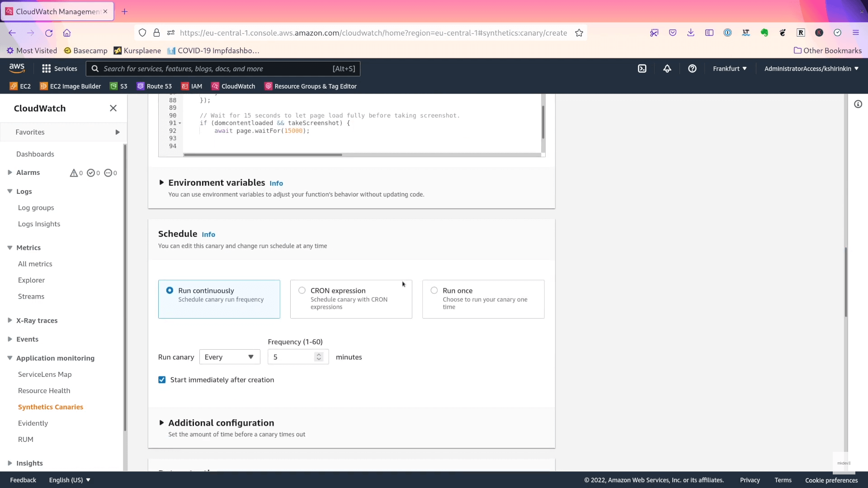868x488 pixels.
Task: Select Run continuously radio button
Action: click(x=170, y=290)
